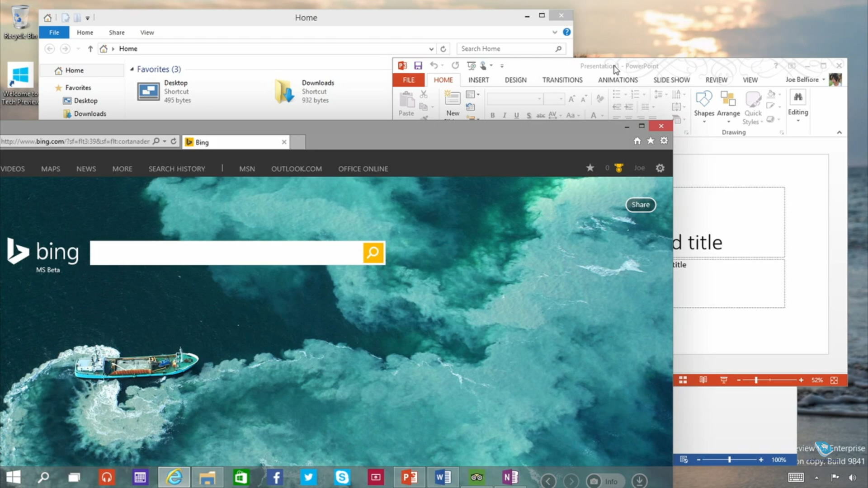Open the File tab in File Explorer
The image size is (868, 488).
[x=54, y=33]
